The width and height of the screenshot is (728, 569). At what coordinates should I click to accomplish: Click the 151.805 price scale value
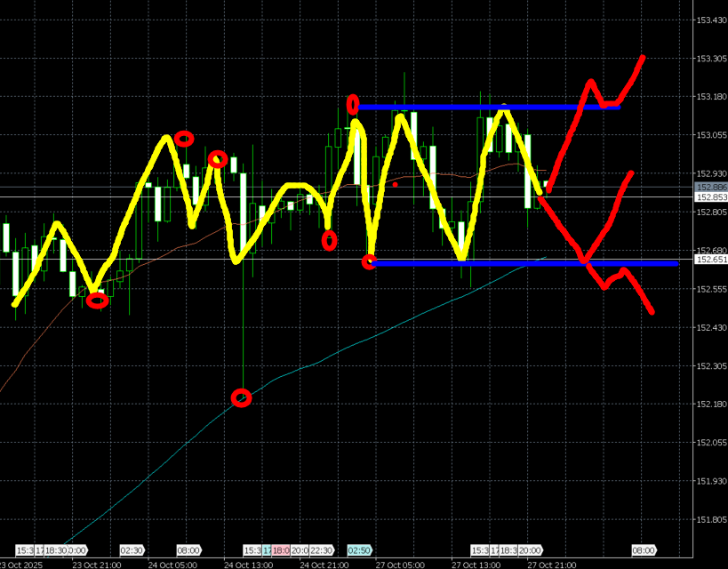click(x=710, y=520)
